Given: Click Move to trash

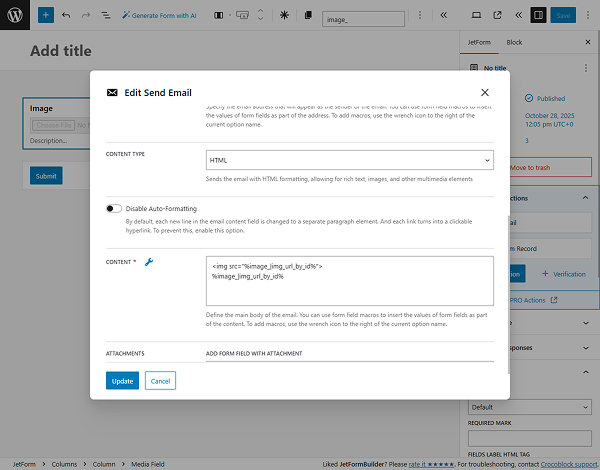Looking at the screenshot, I should point(551,167).
